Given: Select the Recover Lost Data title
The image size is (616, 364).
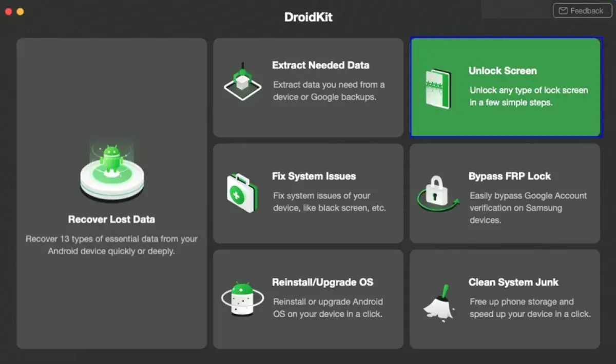Looking at the screenshot, I should click(111, 219).
